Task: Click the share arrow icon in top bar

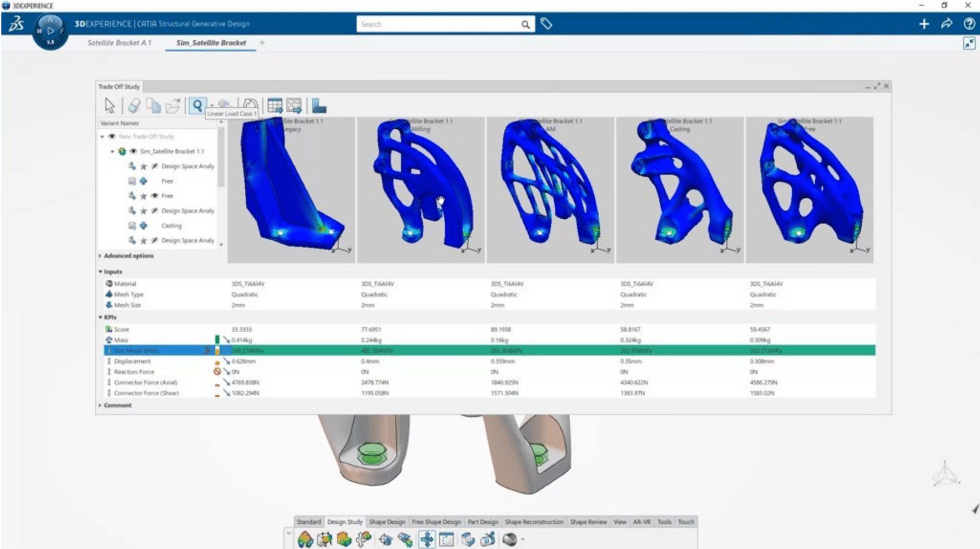Action: pos(947,24)
